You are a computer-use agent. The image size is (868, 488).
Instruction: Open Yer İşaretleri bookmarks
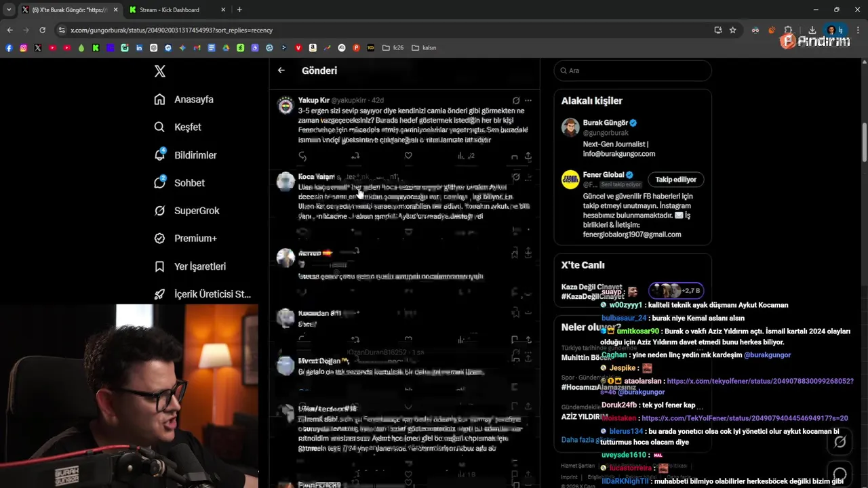(x=190, y=266)
